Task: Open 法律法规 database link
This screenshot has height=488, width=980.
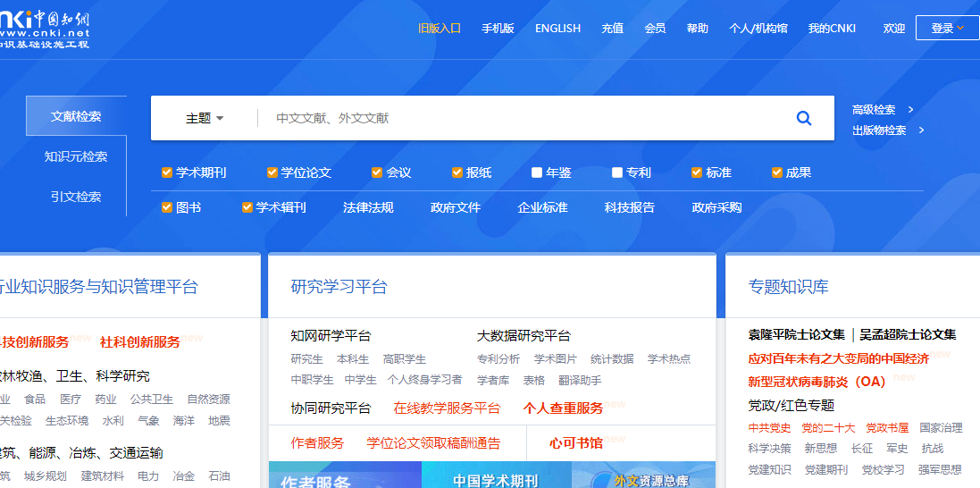Action: 368,207
